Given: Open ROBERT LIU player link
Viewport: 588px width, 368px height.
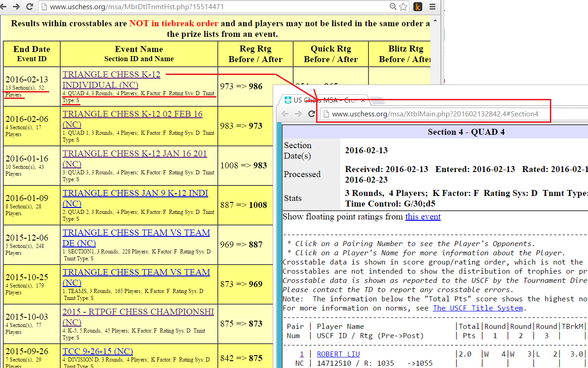Looking at the screenshot, I should click(x=338, y=354).
